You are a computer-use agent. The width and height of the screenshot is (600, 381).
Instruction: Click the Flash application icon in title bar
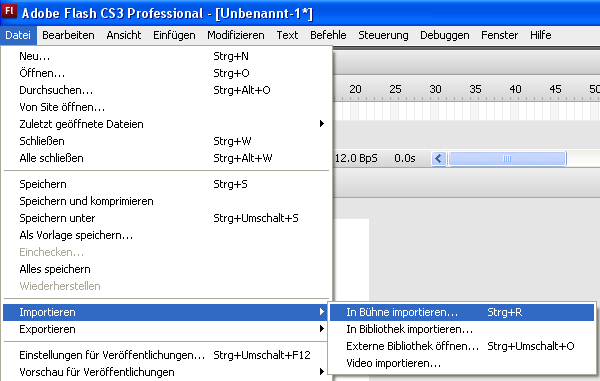tap(9, 11)
